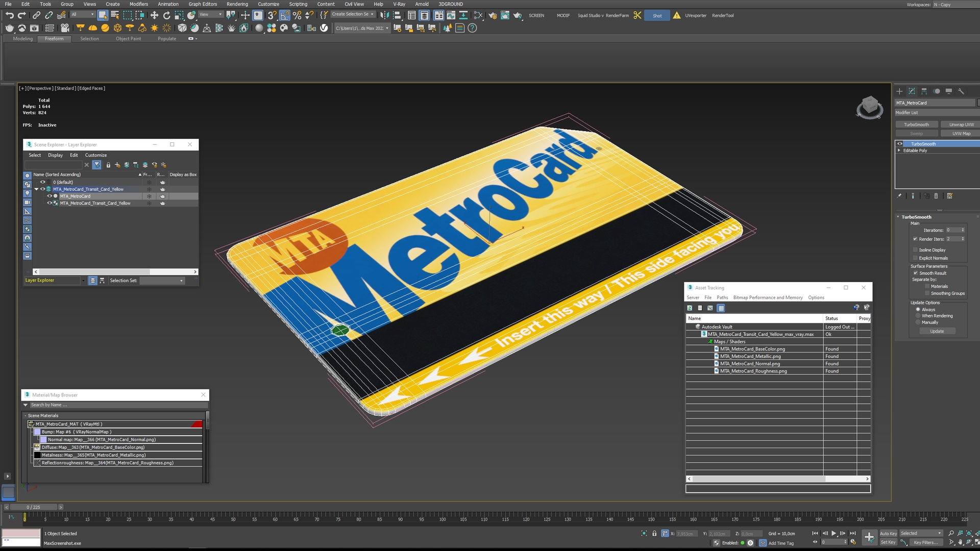Toggle the Percent Snap icon
Image resolution: width=980 pixels, height=551 pixels.
point(297,15)
